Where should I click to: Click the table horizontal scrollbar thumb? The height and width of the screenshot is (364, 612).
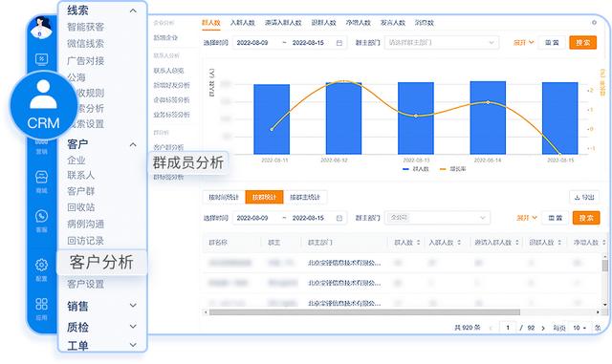364,312
